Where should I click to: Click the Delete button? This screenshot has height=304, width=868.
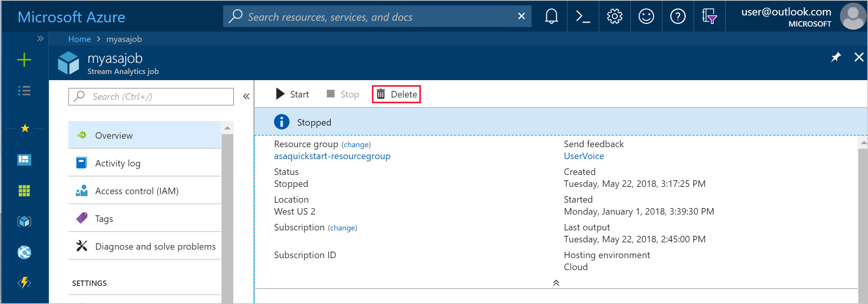tap(397, 94)
